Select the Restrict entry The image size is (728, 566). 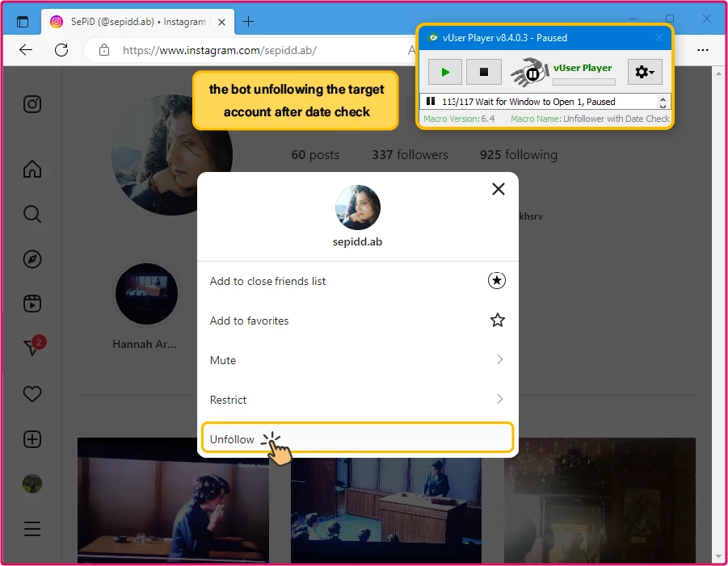(x=357, y=400)
